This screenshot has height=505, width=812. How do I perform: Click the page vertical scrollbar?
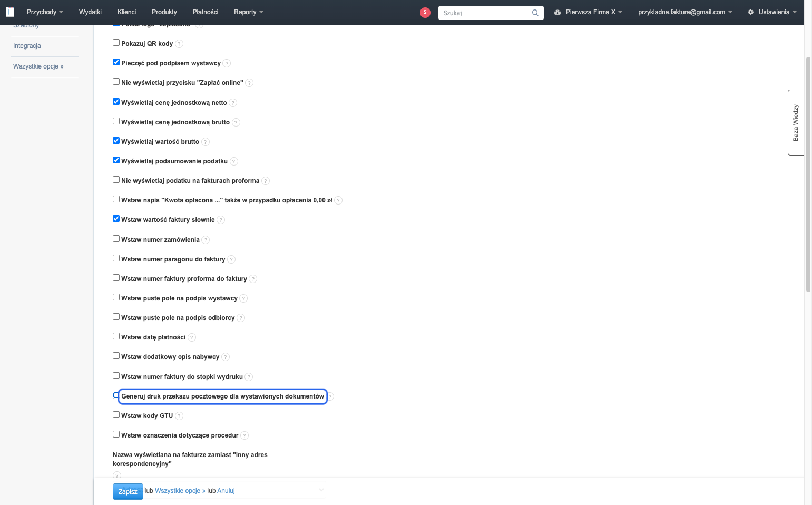808,174
